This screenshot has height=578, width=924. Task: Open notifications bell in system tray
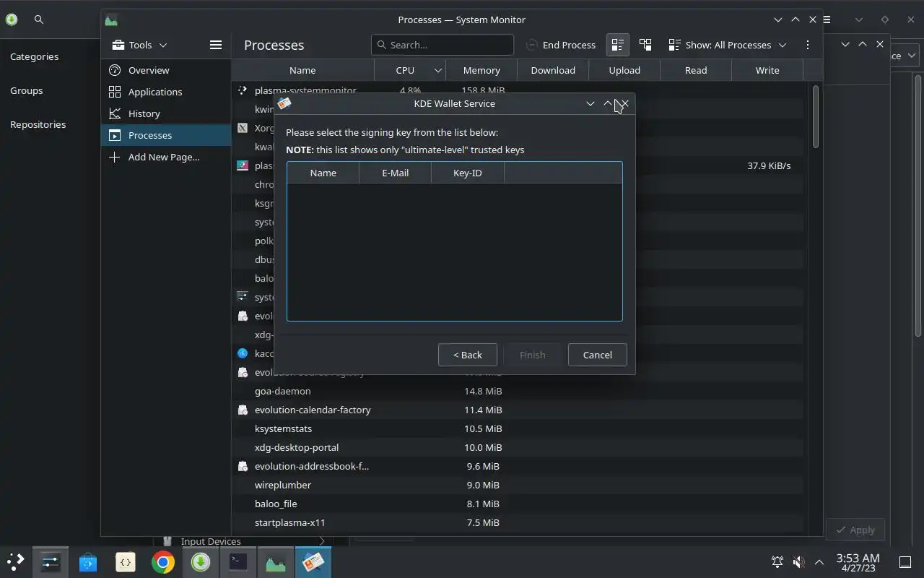pos(777,561)
